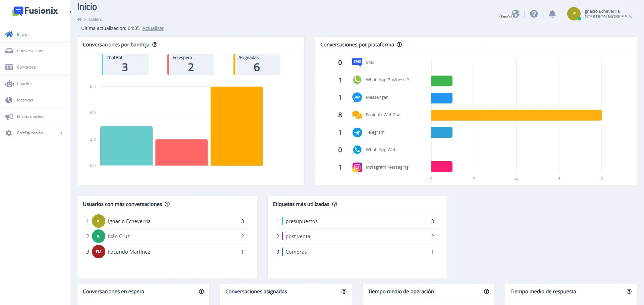Open the Español language selector
Image resolution: width=644 pixels, height=305 pixels.
click(x=509, y=14)
